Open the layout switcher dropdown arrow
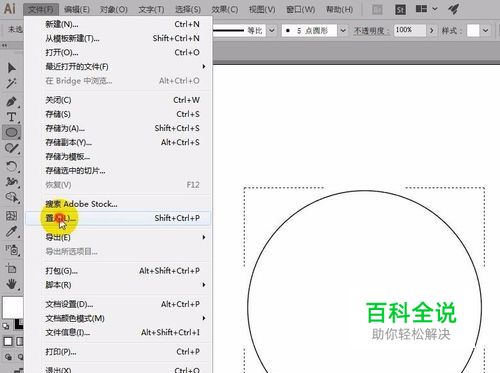Viewport: 500px width, 373px height. pos(435,9)
